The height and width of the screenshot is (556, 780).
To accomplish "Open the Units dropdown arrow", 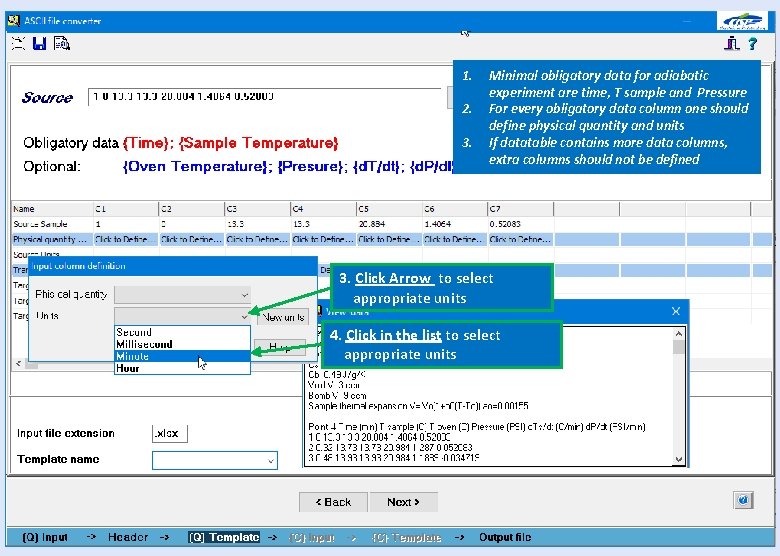I will pyautogui.click(x=244, y=316).
